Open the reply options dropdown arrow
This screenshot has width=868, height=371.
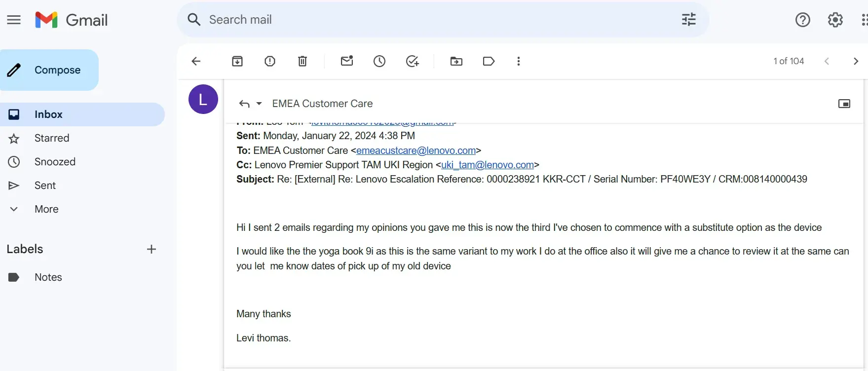(x=259, y=104)
